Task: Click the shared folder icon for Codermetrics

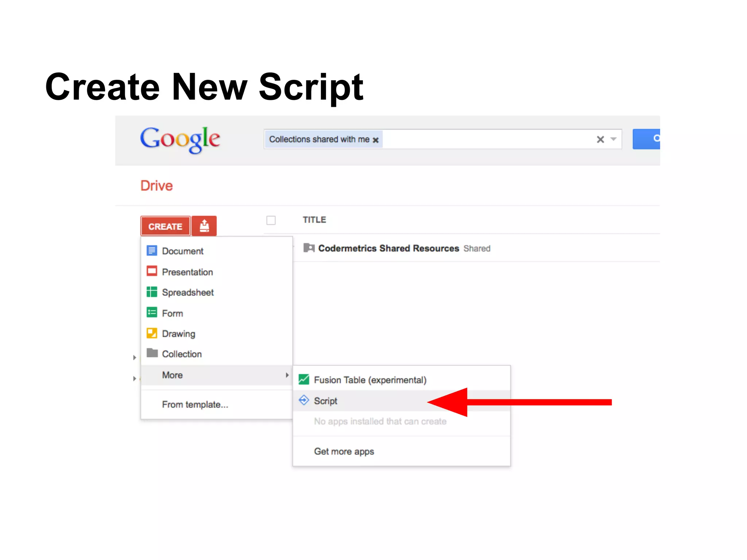Action: pos(309,248)
